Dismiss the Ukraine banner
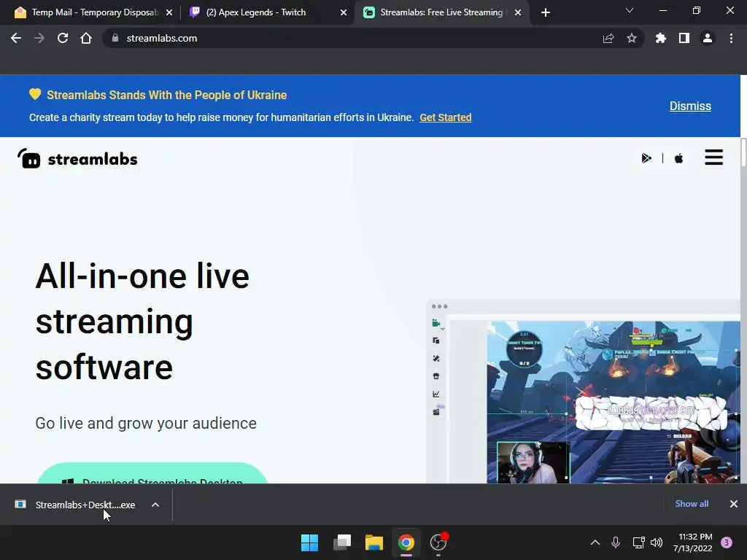Image resolution: width=747 pixels, height=560 pixels. point(690,106)
